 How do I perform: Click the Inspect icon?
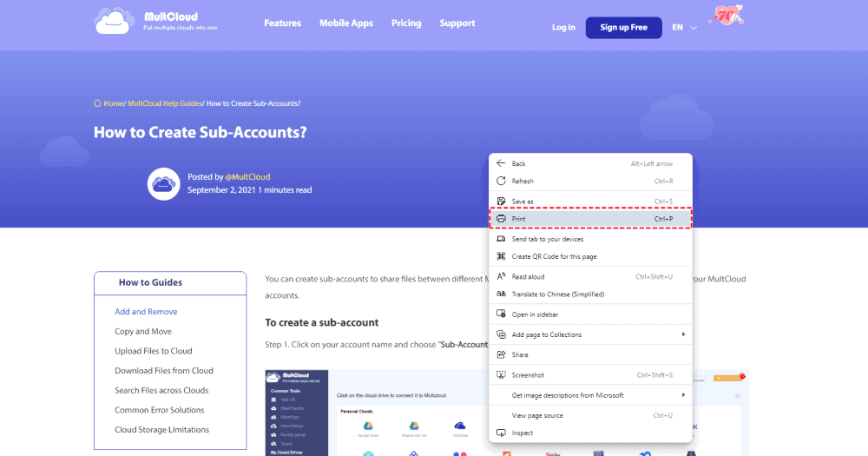click(501, 433)
